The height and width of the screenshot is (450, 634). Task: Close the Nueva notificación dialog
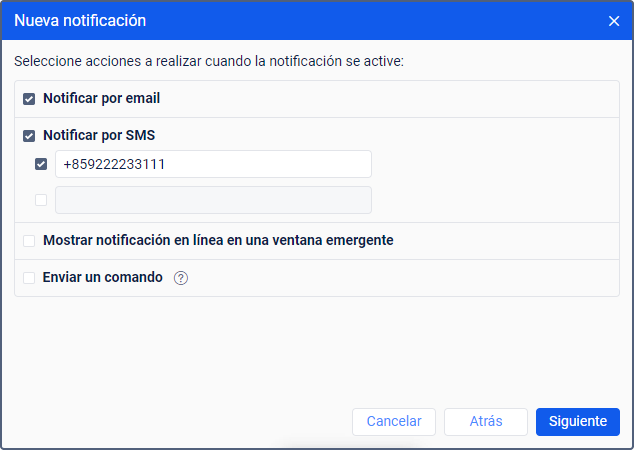614,20
